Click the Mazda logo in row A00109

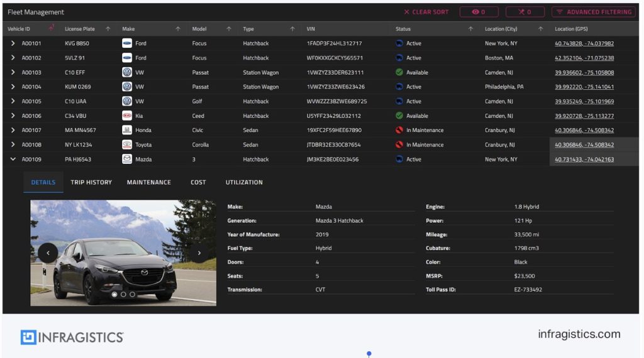pyautogui.click(x=127, y=159)
